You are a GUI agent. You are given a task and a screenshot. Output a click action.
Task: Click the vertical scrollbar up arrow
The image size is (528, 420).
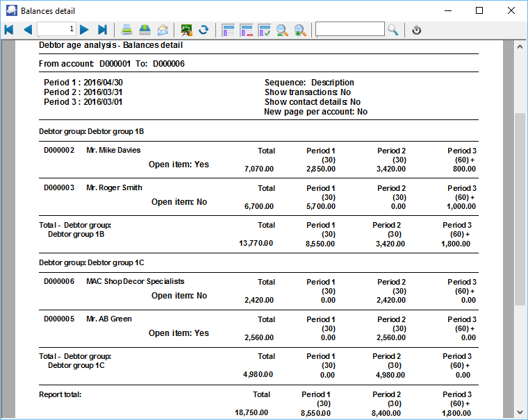point(520,46)
